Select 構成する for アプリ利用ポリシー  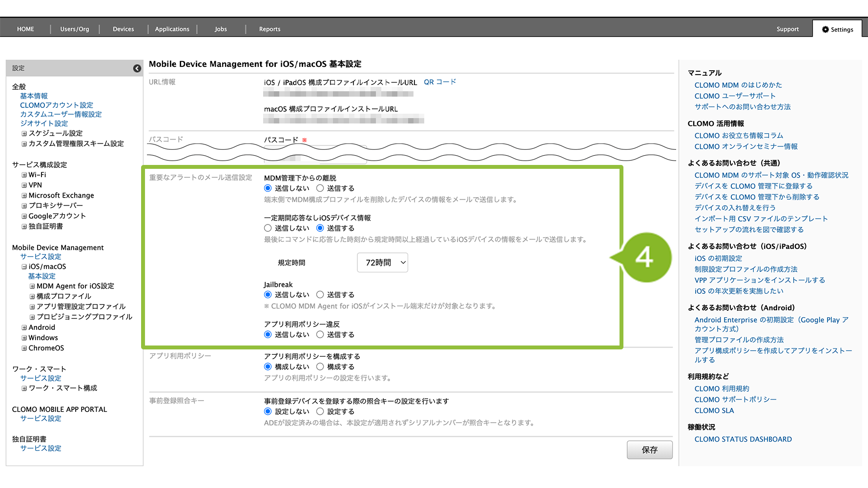pyautogui.click(x=320, y=366)
